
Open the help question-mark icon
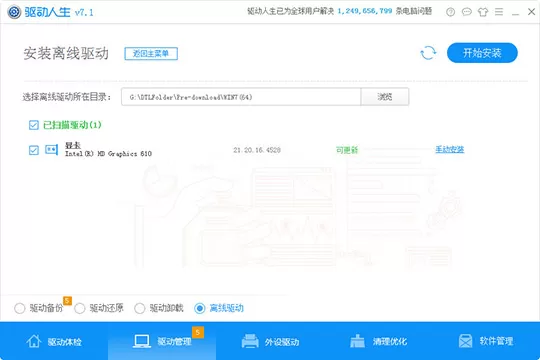[450, 12]
